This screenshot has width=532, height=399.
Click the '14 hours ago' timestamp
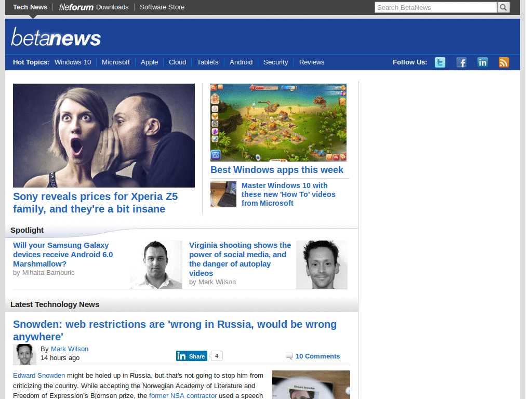[x=60, y=357]
